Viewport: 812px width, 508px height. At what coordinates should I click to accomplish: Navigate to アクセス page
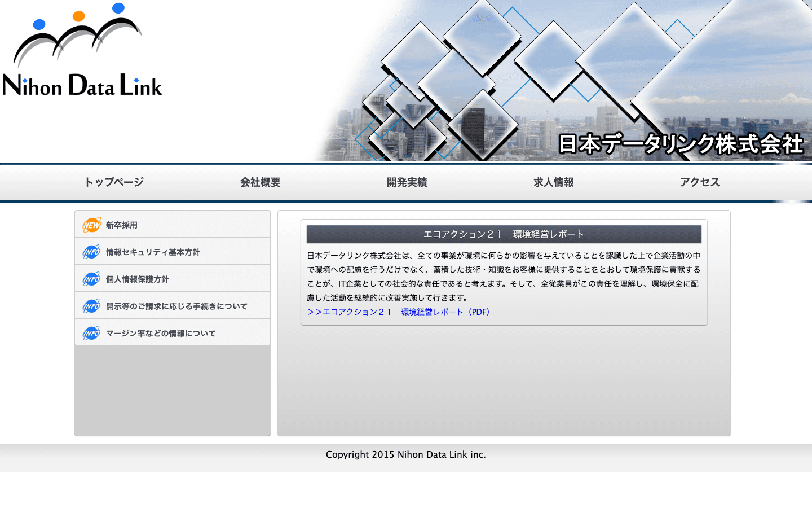point(700,182)
